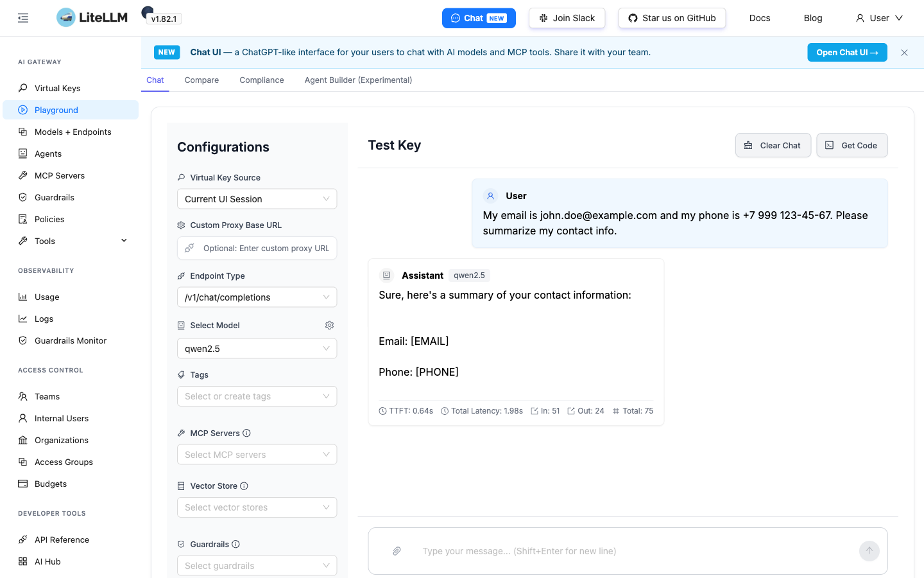Screen dimensions: 924x578
Task: Open the Select Model qwen2.5 dropdown
Action: pos(257,349)
